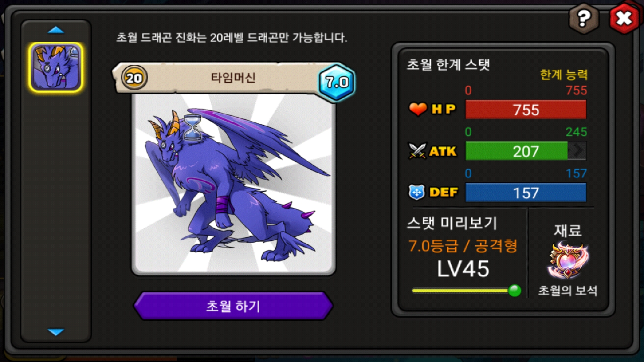Click the blue DEF bar showing 157
644x362 pixels.
click(526, 192)
